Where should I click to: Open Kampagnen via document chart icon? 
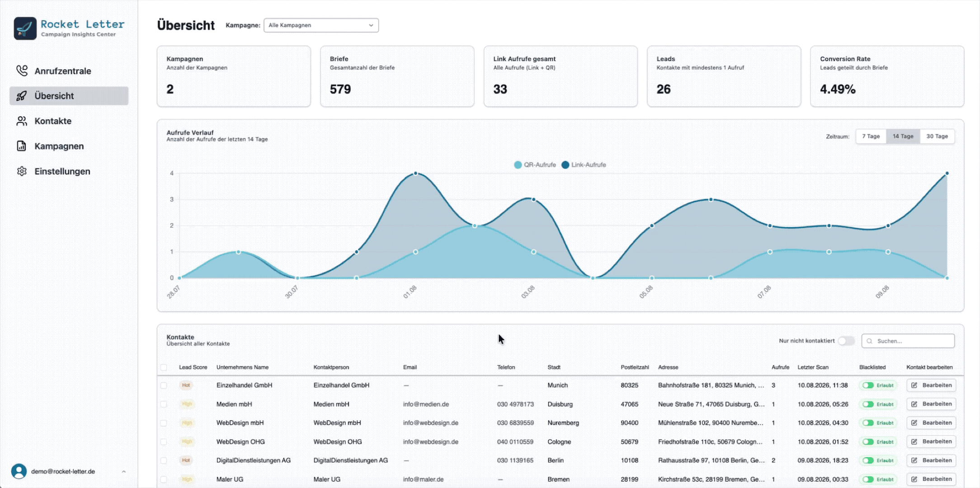21,146
